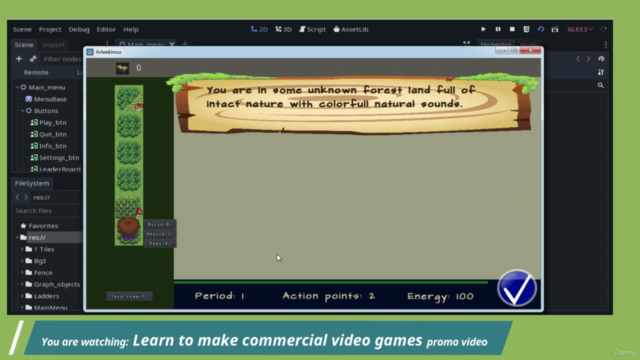Select the Play_btn node

tap(53, 122)
